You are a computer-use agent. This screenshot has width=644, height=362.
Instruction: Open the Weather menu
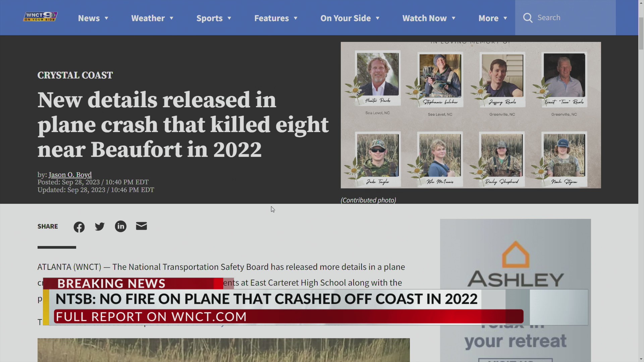(x=148, y=18)
